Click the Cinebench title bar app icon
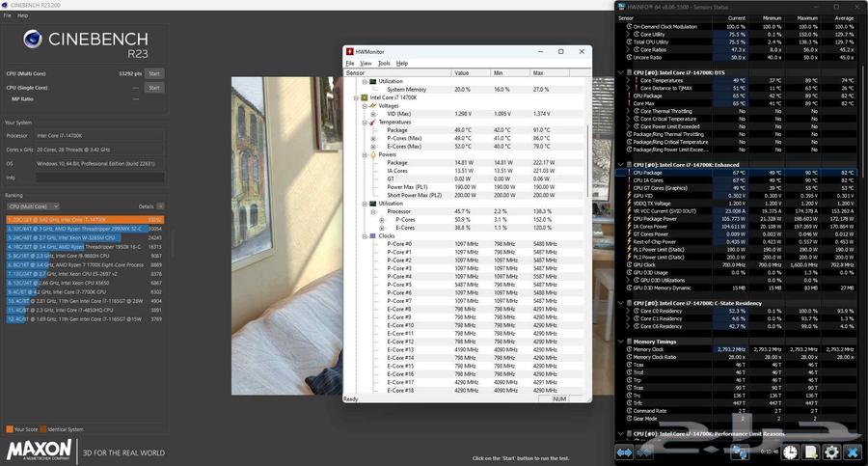Viewport: 868px width, 466px height. [x=5, y=5]
